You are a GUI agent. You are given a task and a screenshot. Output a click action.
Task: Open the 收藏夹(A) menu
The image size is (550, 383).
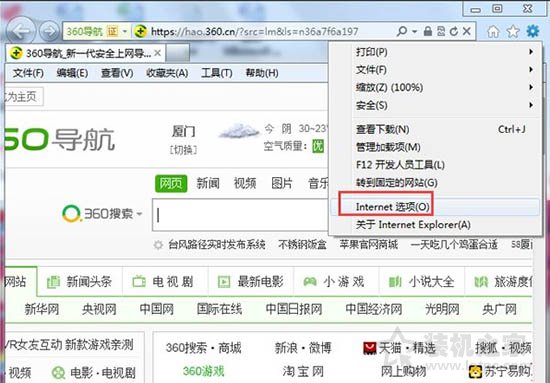click(167, 73)
